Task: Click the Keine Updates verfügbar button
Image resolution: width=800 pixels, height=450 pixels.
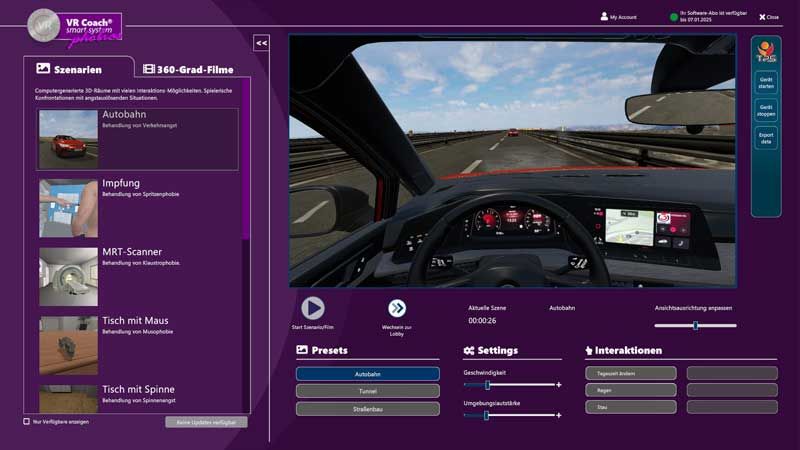Action: coord(206,422)
